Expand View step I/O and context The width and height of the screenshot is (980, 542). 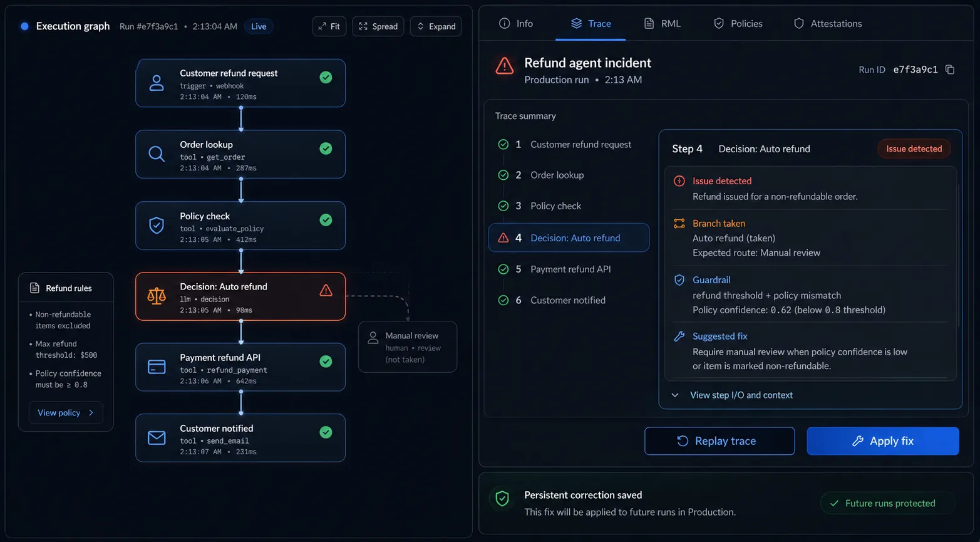[x=732, y=395]
